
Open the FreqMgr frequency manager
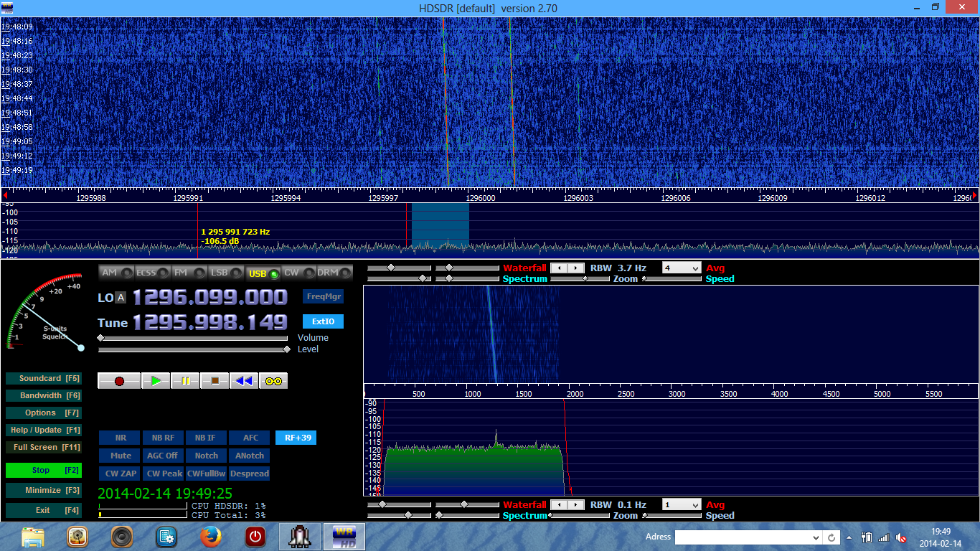pyautogui.click(x=323, y=296)
